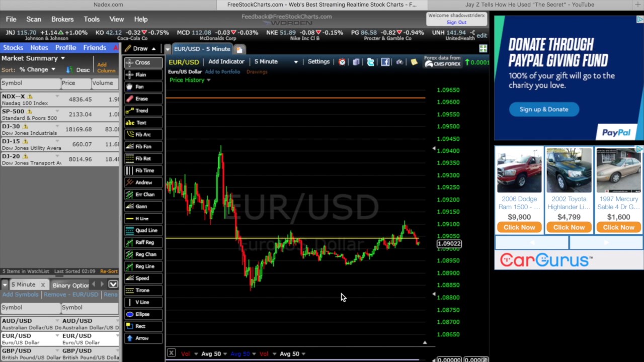Select the AUD/USD watchlist row
644x362 pixels.
pos(59,324)
